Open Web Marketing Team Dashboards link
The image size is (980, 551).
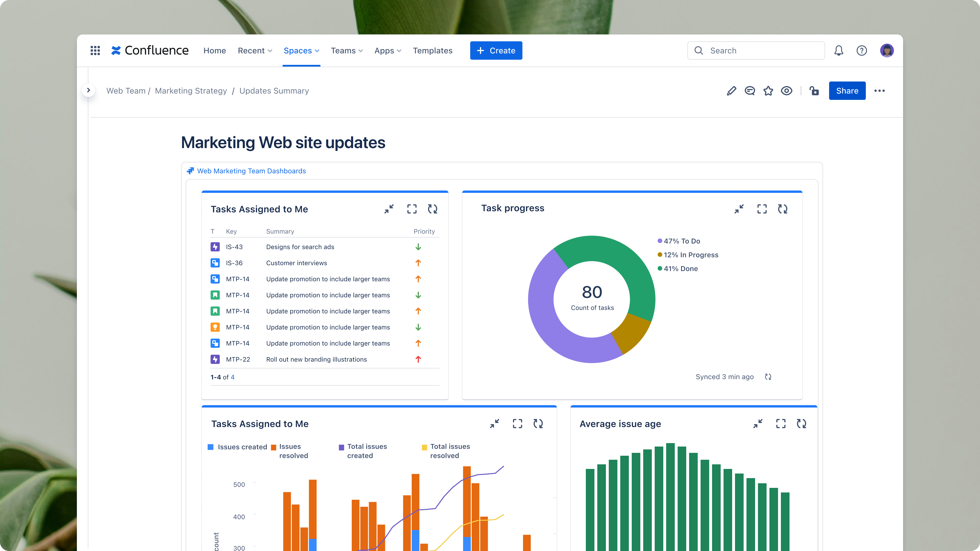(251, 171)
